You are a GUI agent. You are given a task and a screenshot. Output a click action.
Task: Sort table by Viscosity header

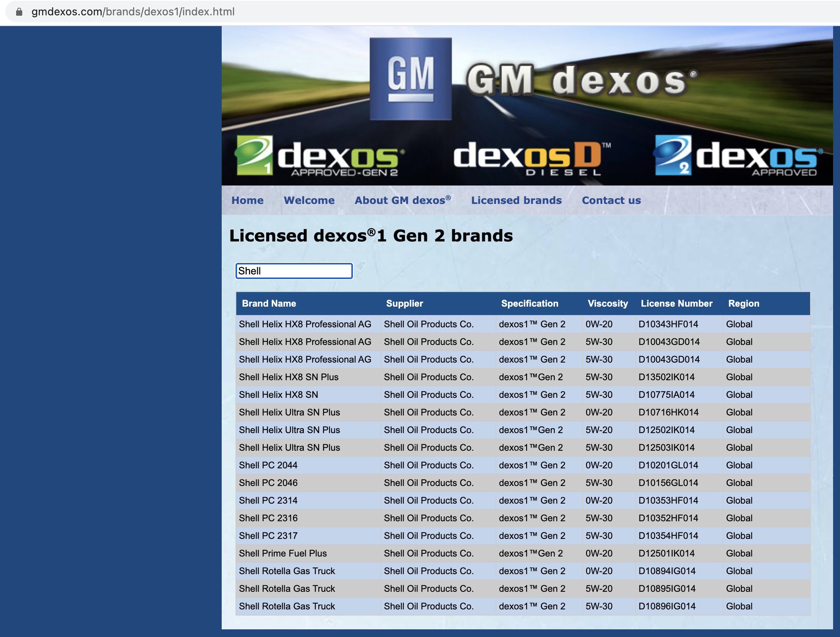(x=608, y=304)
